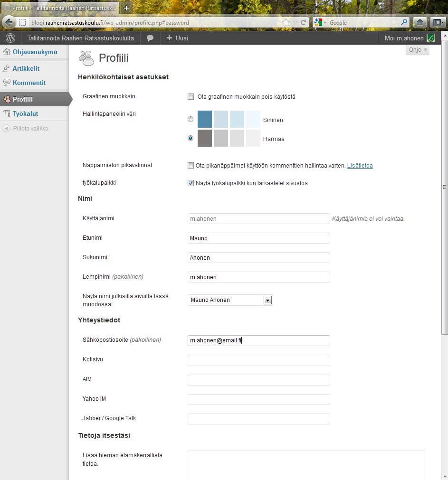448x480 pixels.
Task: Follow the Lisätietoa link
Action: point(360,166)
